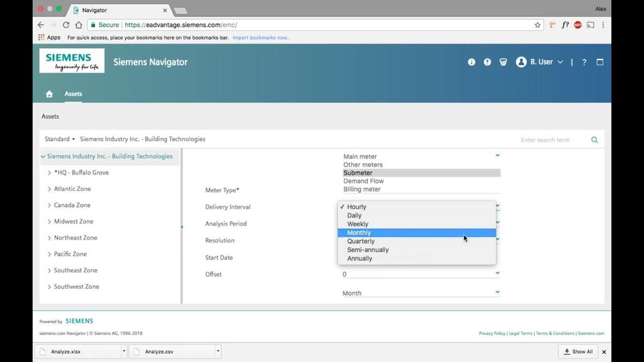Screen dimensions: 644x362
Task: Click the fullscreen window icon in header
Action: coord(600,62)
